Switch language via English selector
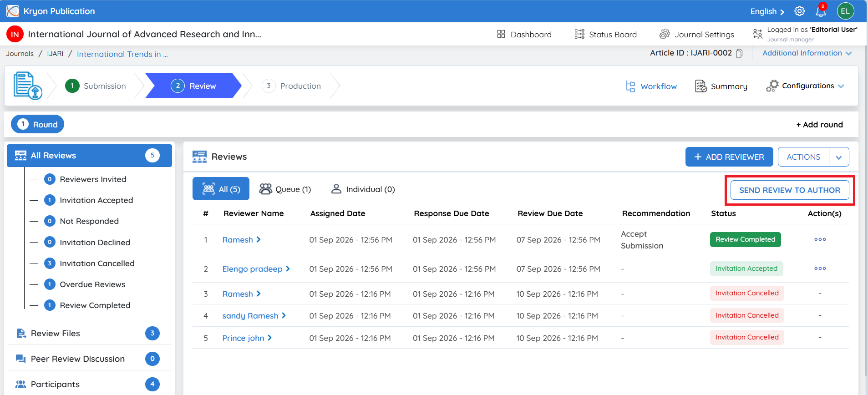Screen dimensions: 868x395 pos(767,11)
